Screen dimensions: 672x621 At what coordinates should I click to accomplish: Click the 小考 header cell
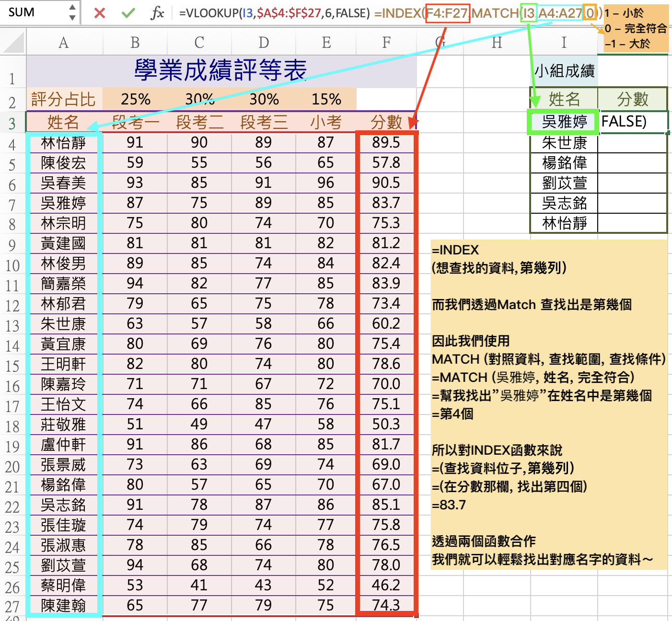(326, 122)
